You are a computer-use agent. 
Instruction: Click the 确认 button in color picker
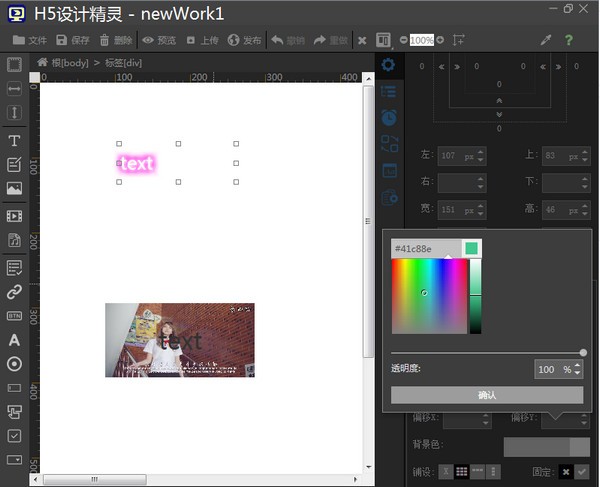click(x=487, y=395)
